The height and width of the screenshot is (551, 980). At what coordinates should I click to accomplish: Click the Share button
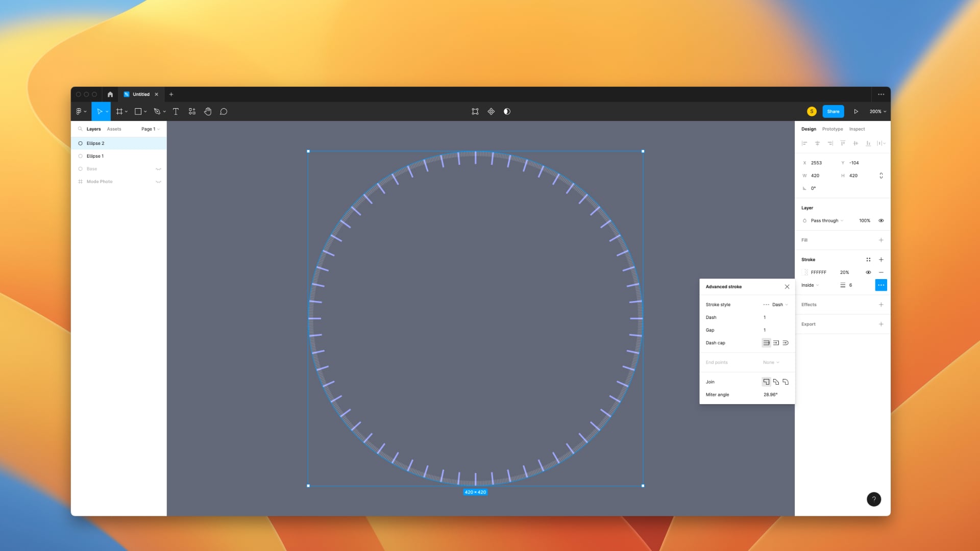[833, 111]
